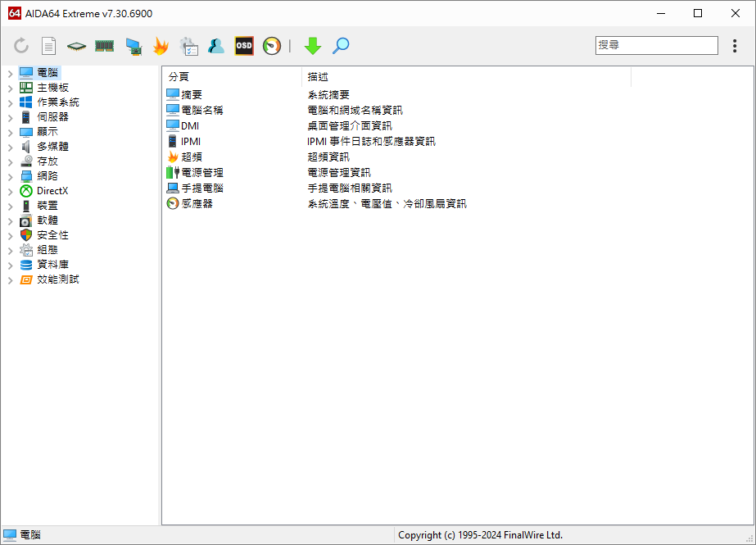756x545 pixels.
Task: Select 組態 in the category tree
Action: [x=48, y=250]
